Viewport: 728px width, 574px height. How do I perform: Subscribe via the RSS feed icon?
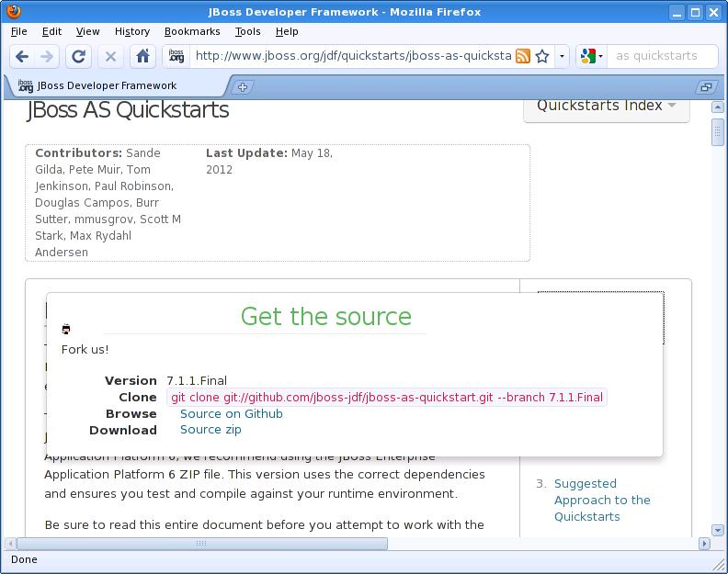pos(523,56)
